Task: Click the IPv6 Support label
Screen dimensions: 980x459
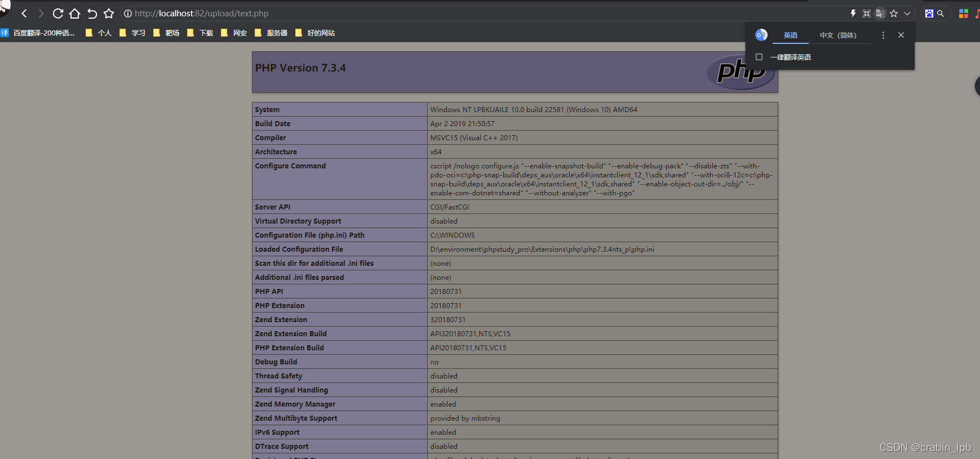Action: point(277,432)
